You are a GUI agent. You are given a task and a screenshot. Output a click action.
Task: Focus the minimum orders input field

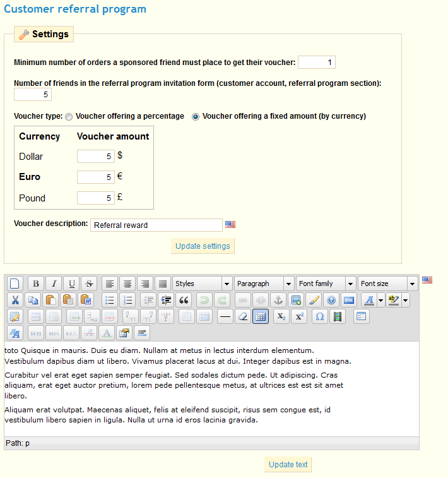coord(317,62)
